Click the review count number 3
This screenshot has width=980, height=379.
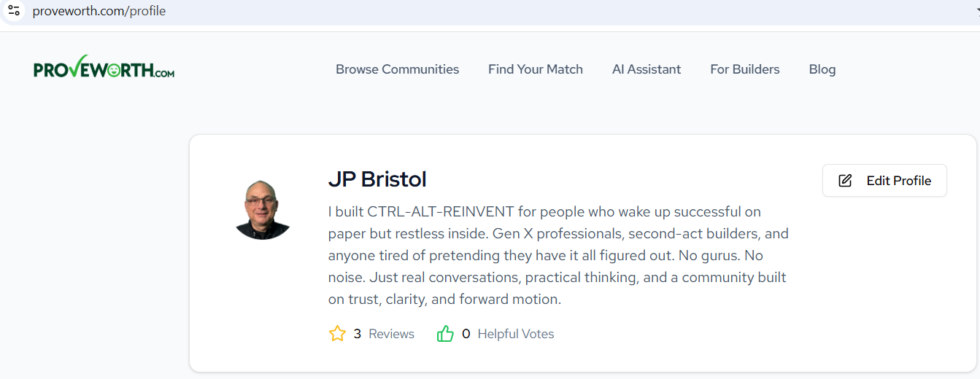358,334
